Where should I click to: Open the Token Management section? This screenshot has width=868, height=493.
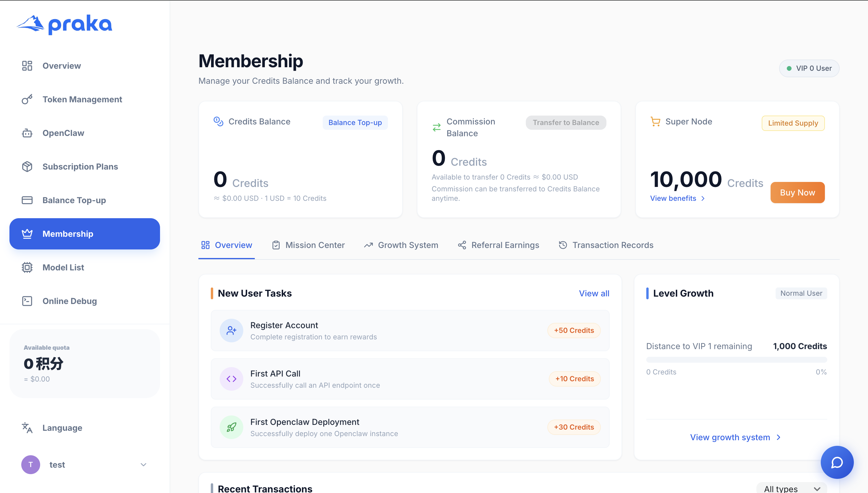pos(82,99)
